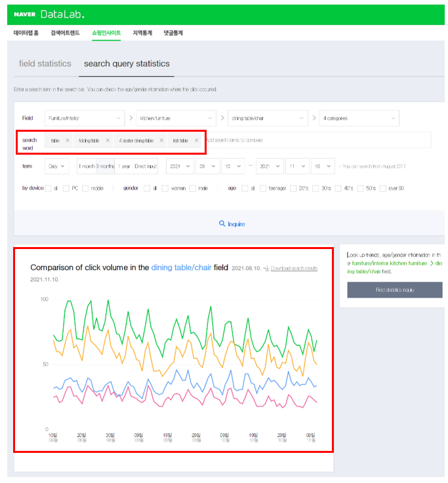Open the start year 2021 dropdown

click(180, 166)
